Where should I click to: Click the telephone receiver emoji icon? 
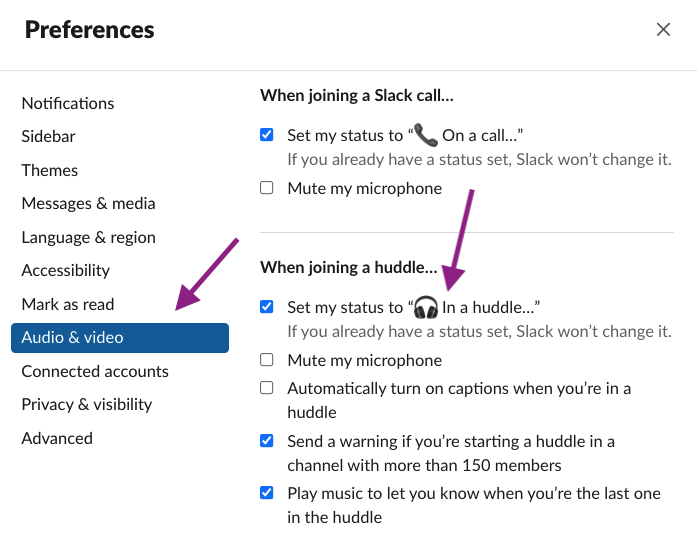[426, 135]
